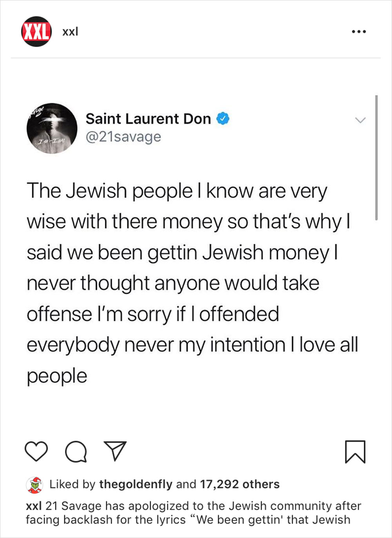Click the blue verified badge
392x538 pixels.
click(223, 118)
